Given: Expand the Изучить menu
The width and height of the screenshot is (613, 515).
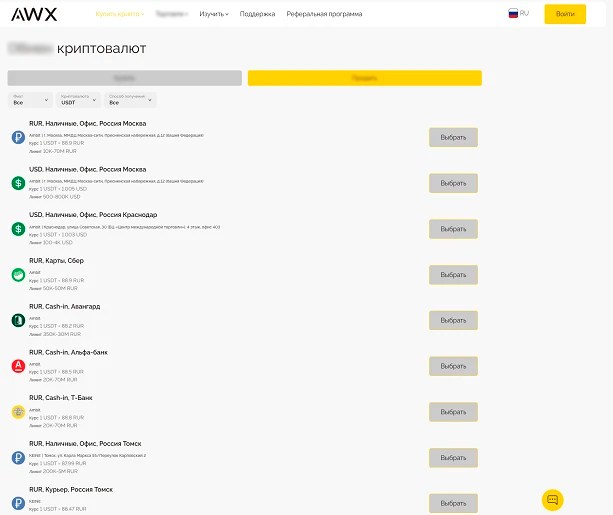Looking at the screenshot, I should (214, 14).
